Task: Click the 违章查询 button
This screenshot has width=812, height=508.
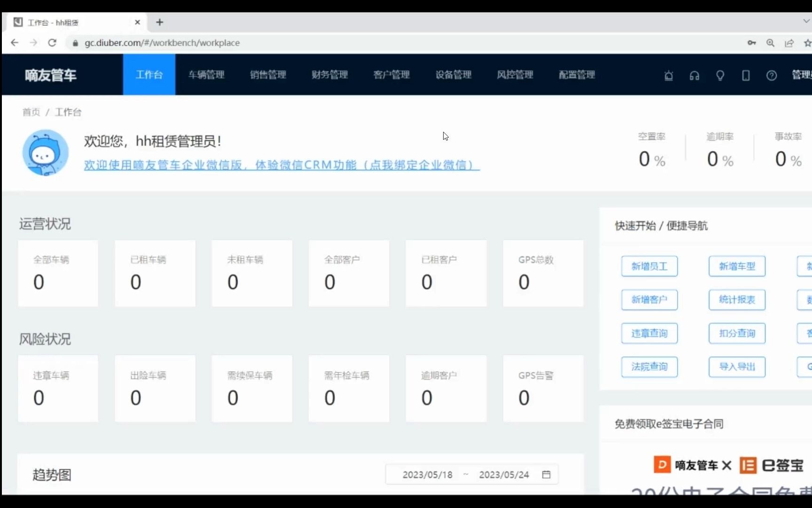Action: point(649,333)
